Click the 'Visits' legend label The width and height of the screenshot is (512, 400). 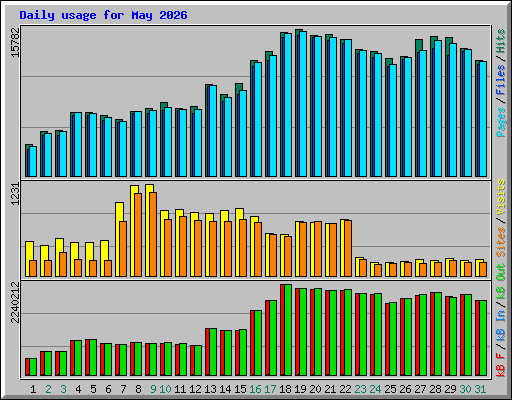point(501,197)
